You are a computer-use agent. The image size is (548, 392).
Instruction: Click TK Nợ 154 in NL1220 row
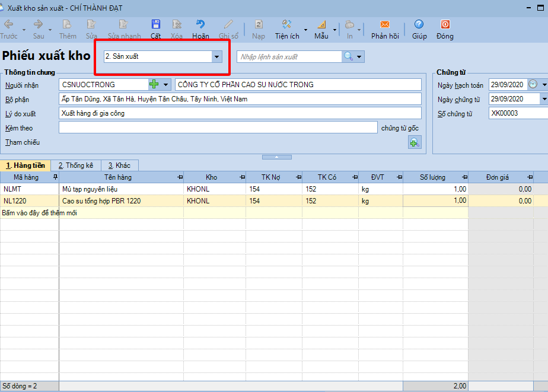pyautogui.click(x=274, y=201)
